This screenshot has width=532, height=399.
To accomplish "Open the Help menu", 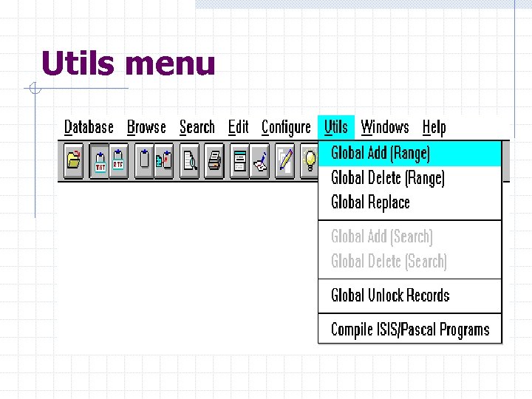I will point(434,128).
